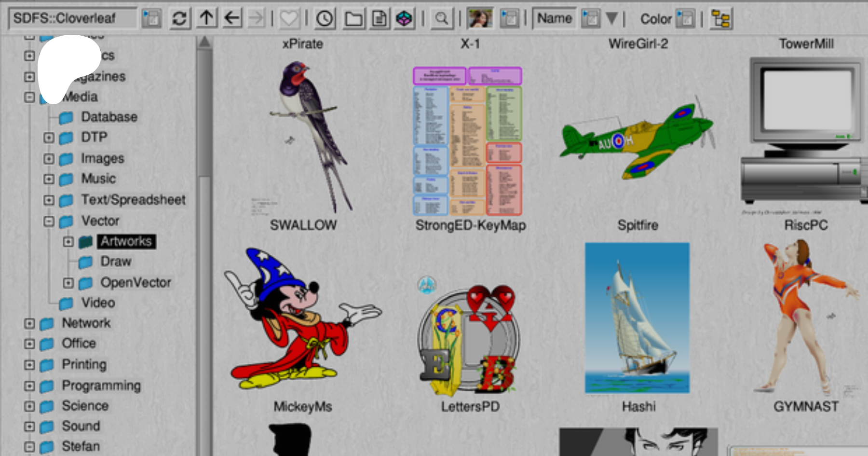Click the refresh directory icon

tap(179, 19)
